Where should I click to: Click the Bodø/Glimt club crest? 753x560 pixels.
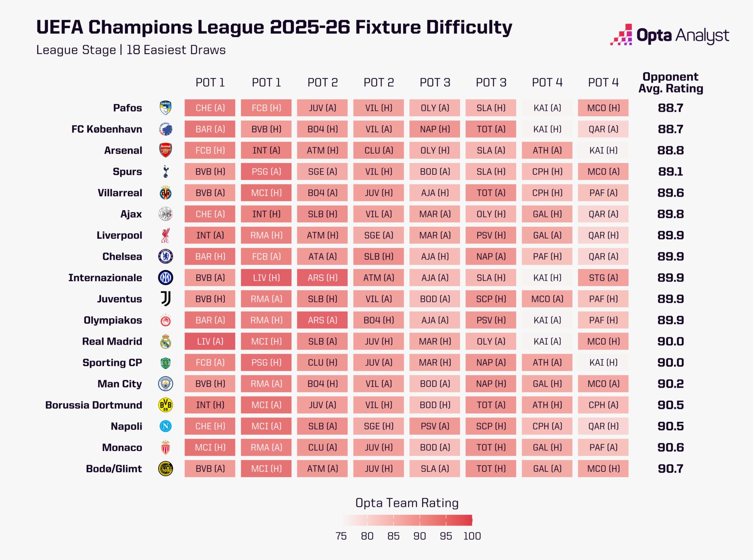coord(165,469)
